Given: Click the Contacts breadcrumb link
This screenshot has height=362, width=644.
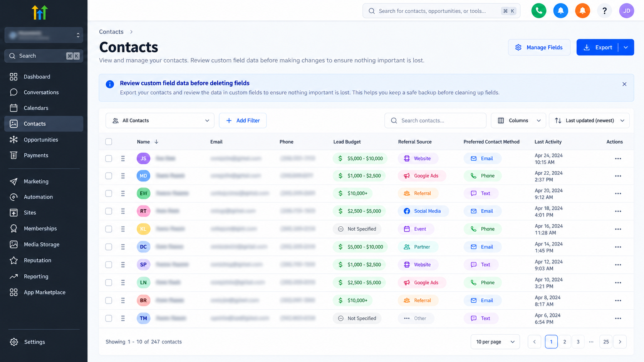Looking at the screenshot, I should pyautogui.click(x=111, y=32).
